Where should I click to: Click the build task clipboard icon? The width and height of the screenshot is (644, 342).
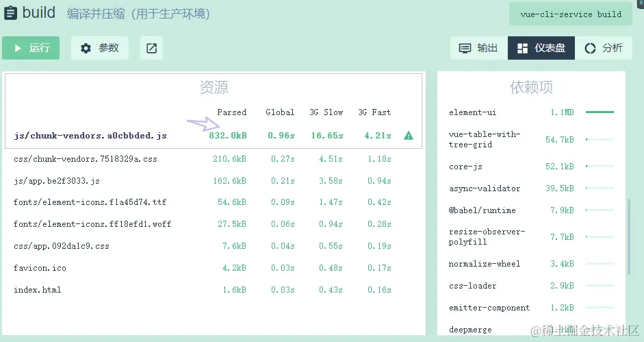coord(10,13)
